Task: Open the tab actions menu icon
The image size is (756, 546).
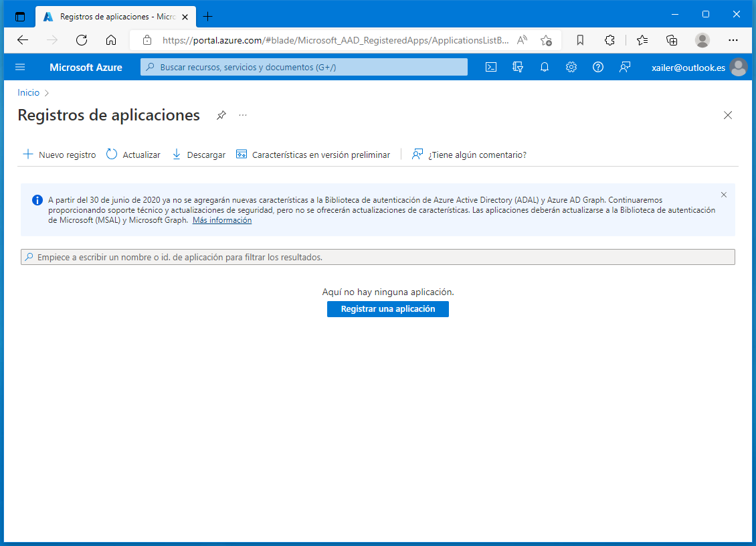Action: (20, 17)
